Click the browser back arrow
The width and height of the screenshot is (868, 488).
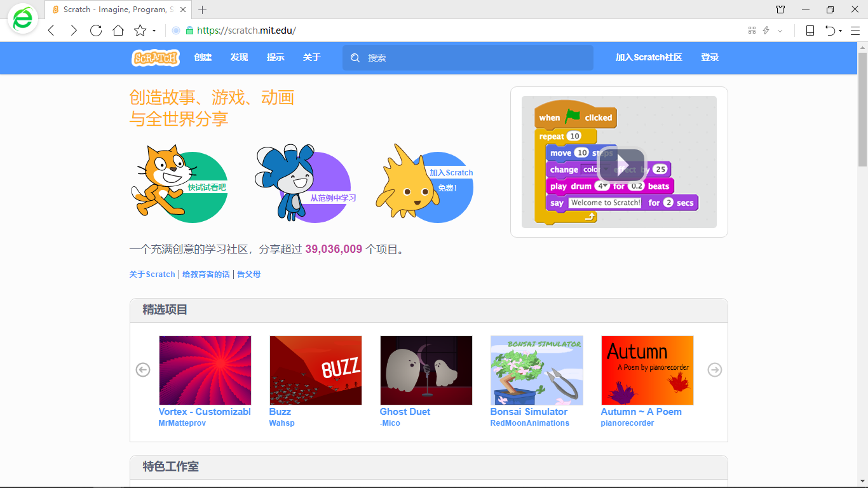pyautogui.click(x=51, y=30)
